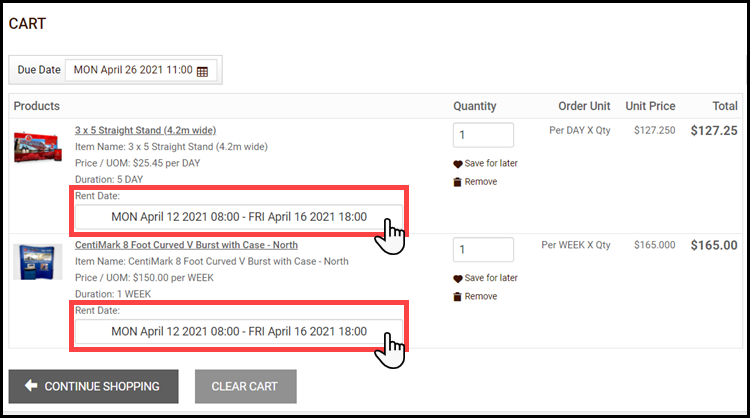The image size is (750, 418).
Task: Click trash icon for CentiMark Curved V Burst
Action: pyautogui.click(x=458, y=297)
